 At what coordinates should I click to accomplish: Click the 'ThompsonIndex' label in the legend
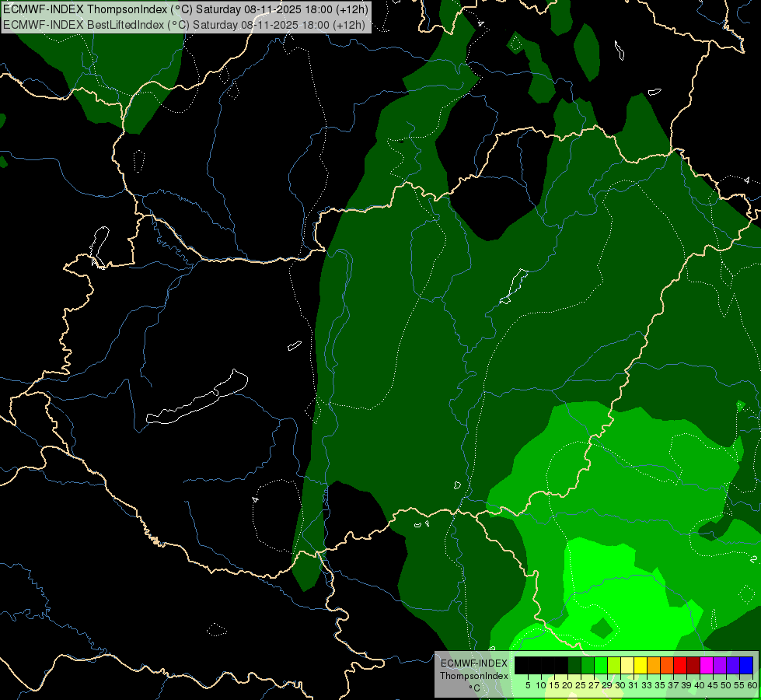(x=473, y=676)
